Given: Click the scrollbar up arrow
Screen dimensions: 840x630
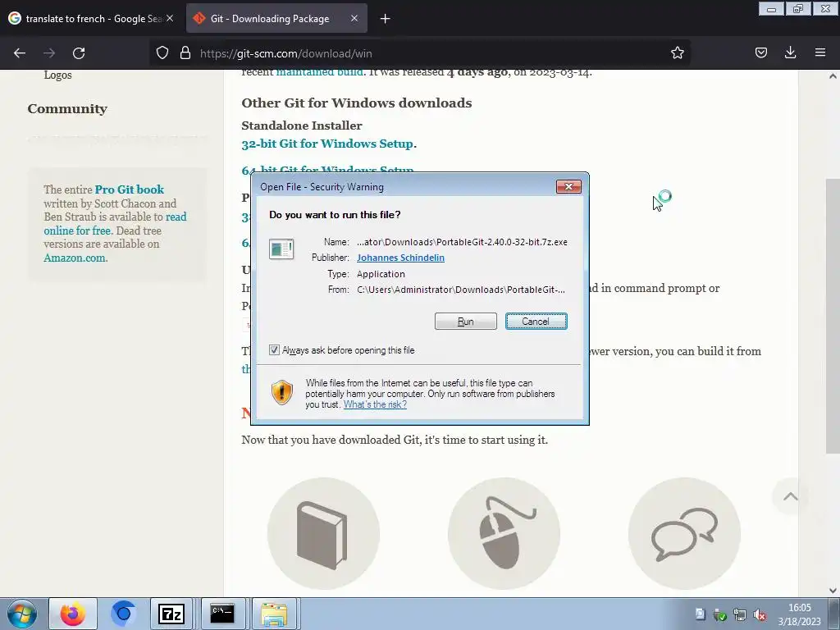Looking at the screenshot, I should (833, 76).
